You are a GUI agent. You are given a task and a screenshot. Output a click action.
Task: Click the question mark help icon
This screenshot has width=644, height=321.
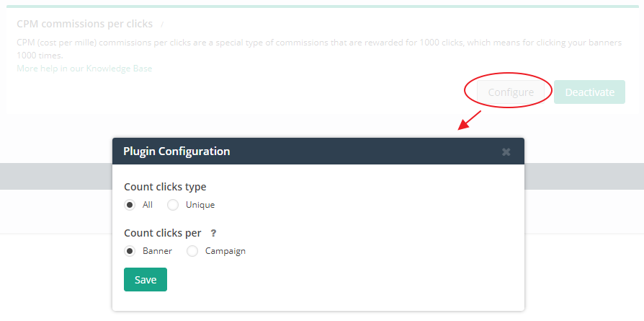click(213, 233)
